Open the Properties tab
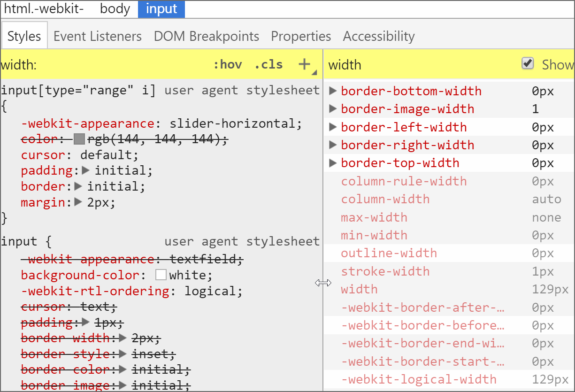Screen dimensions: 575x392 point(301,36)
